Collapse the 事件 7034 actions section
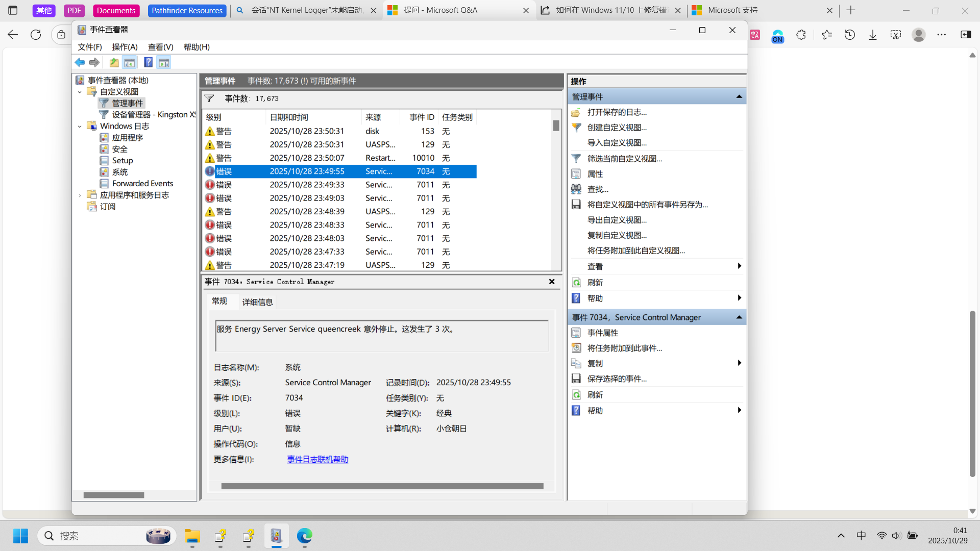 tap(739, 317)
